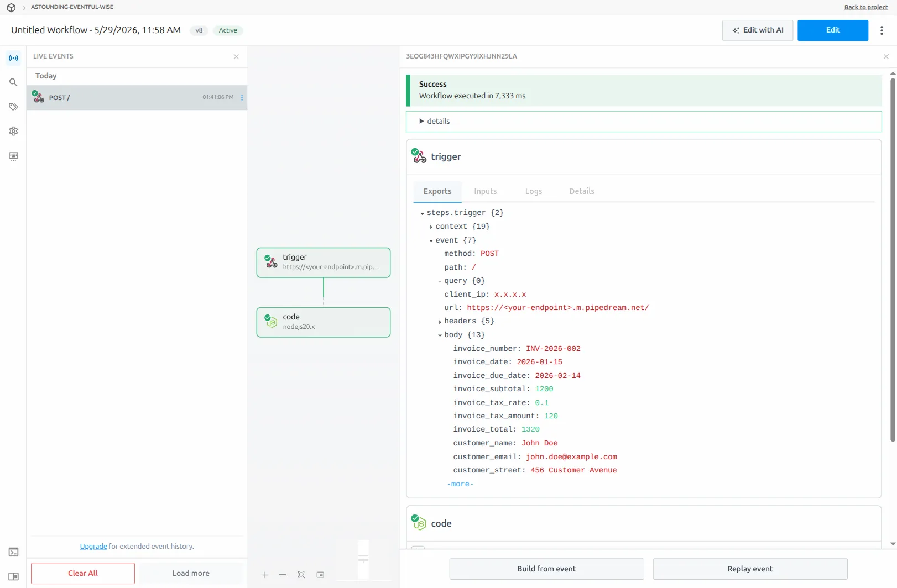The width and height of the screenshot is (897, 588).
Task: Fit workflow to view on canvas
Action: (x=301, y=575)
